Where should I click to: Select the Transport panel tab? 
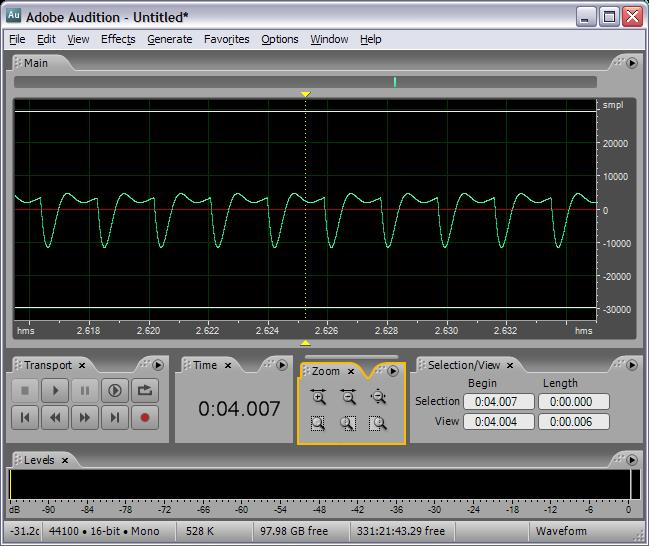[48, 366]
